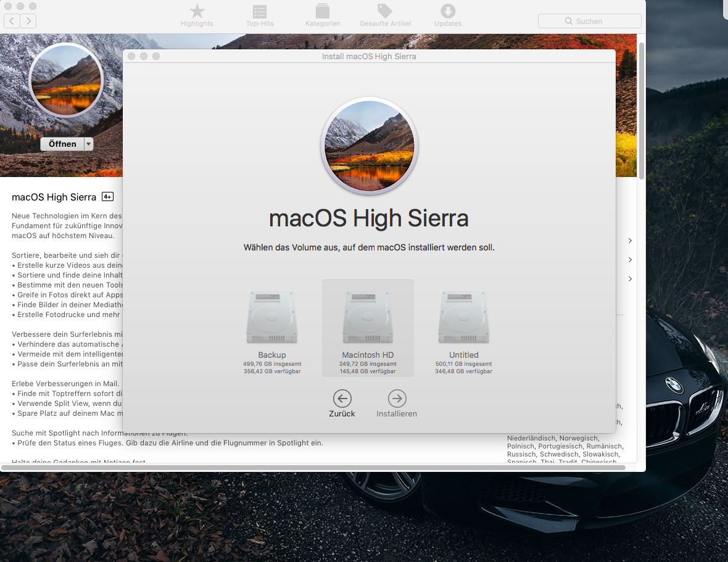Click the Installieren arrow button
The height and width of the screenshot is (562, 728).
[397, 398]
